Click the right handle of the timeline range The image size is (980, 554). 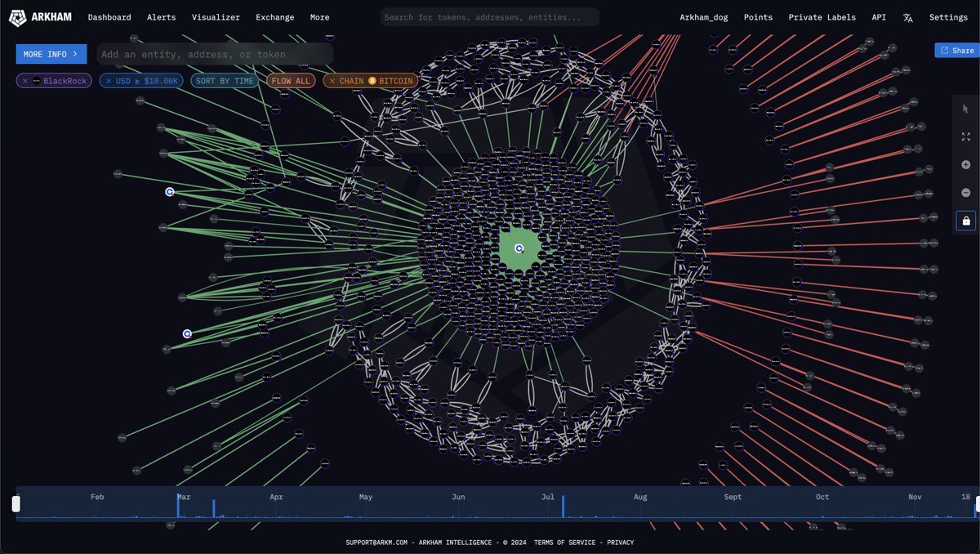(x=977, y=505)
